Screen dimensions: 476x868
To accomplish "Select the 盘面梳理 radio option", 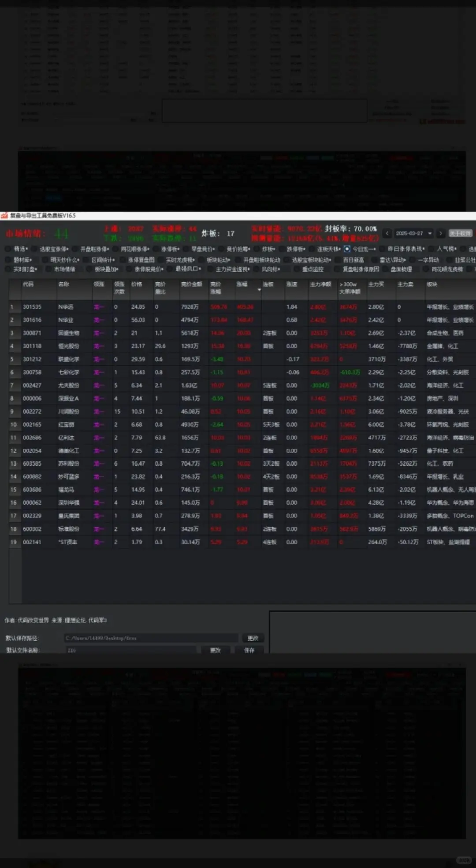I will pyautogui.click(x=398, y=269).
